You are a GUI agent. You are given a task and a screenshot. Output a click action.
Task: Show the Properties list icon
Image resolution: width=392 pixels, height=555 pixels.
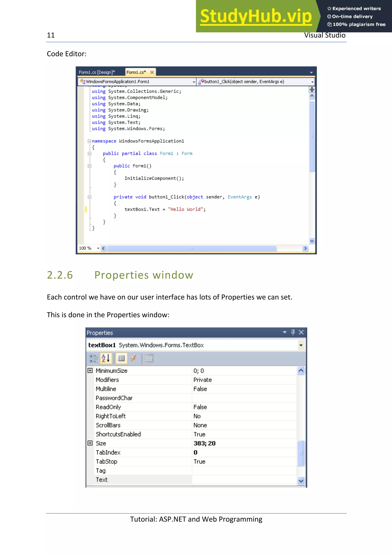click(121, 359)
